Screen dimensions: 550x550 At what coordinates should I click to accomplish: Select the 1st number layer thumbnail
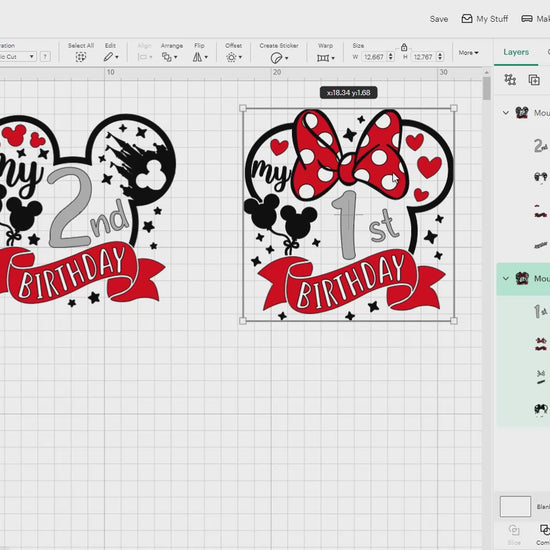[541, 311]
